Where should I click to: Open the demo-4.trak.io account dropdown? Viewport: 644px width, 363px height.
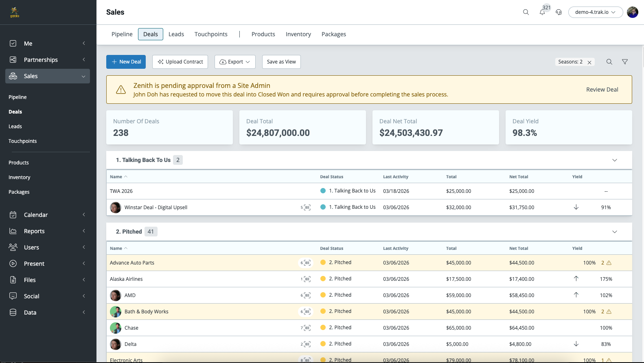[596, 12]
